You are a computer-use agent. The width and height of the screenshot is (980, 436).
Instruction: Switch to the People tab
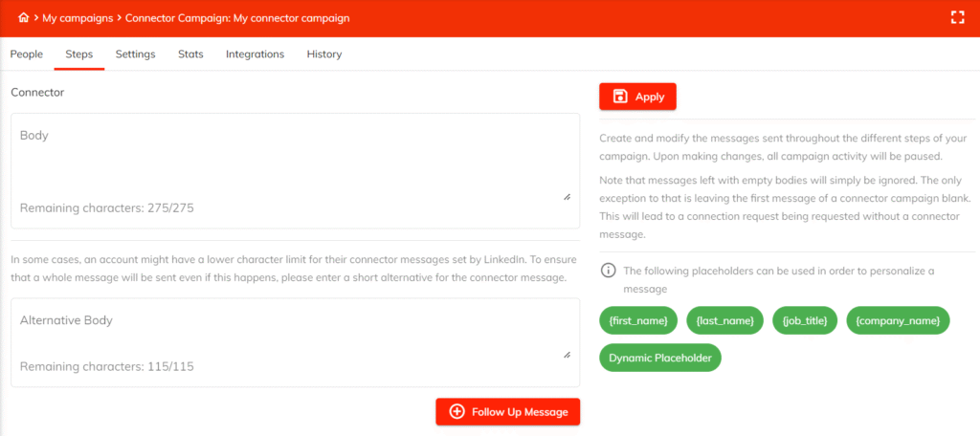27,54
